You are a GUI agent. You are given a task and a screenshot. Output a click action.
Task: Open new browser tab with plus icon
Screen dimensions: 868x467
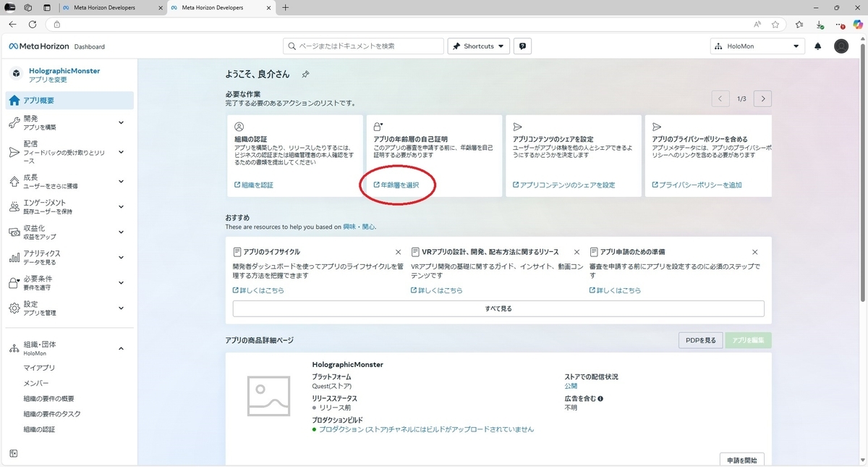tap(285, 7)
